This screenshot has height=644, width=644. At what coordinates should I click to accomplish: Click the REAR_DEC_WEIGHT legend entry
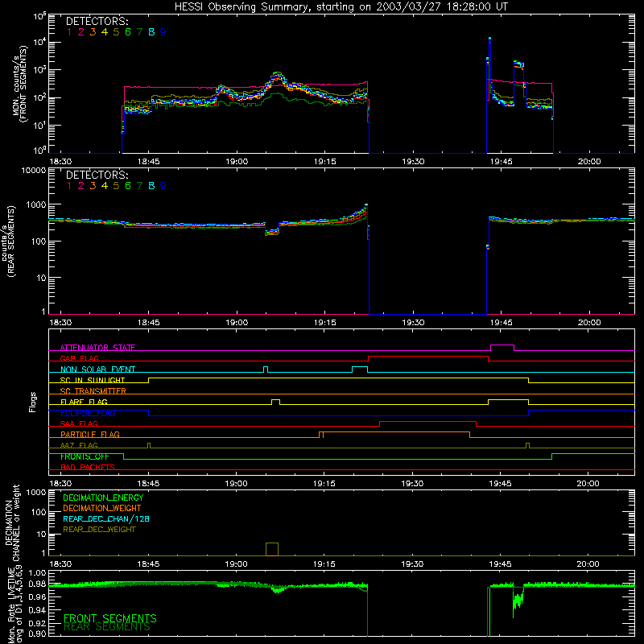coord(99,530)
